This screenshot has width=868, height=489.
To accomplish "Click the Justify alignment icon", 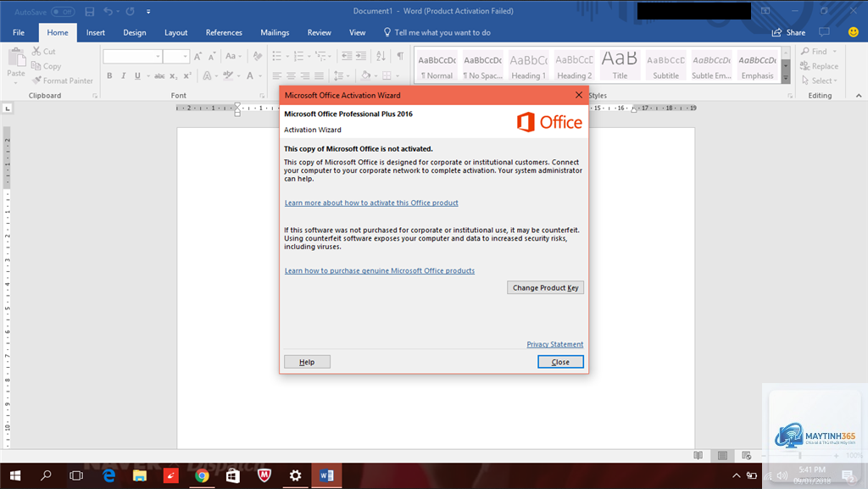I will click(x=319, y=75).
